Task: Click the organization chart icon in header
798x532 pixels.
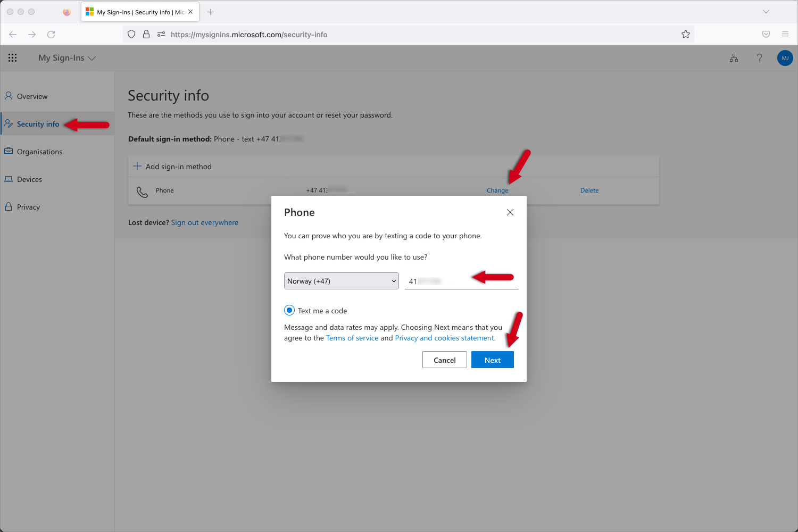Action: click(x=734, y=58)
